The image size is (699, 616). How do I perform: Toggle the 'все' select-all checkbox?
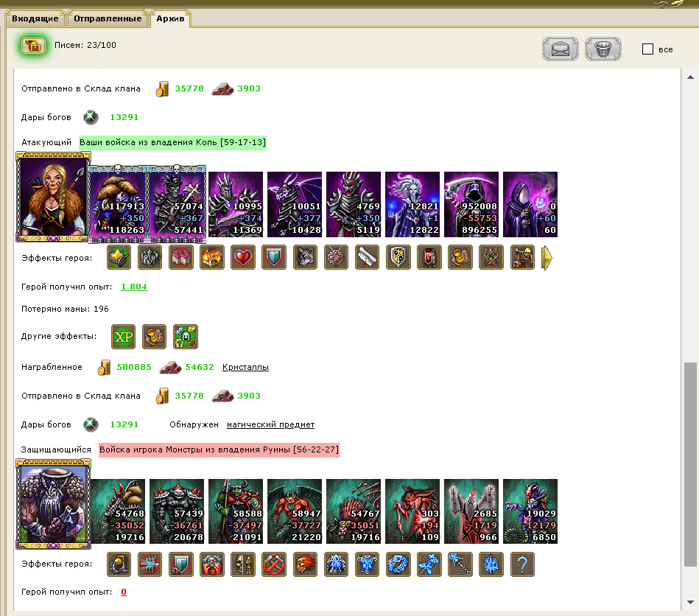pyautogui.click(x=647, y=49)
